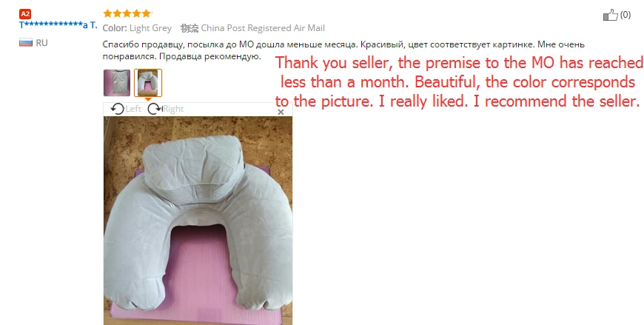Click the Right rotate label

pyautogui.click(x=173, y=109)
